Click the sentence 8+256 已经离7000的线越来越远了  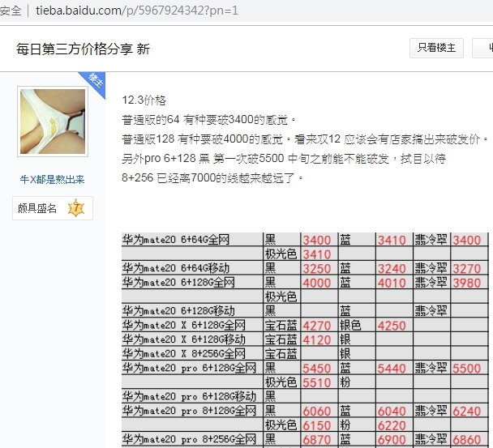(212, 178)
